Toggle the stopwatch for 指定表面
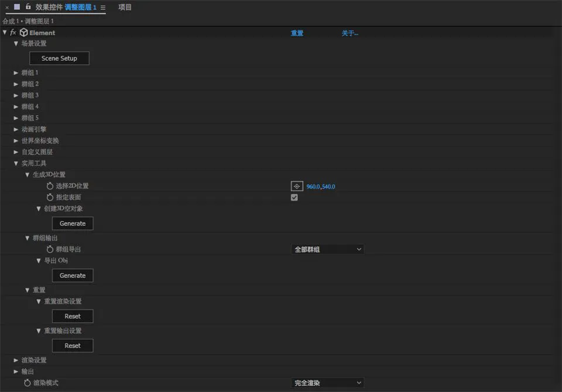 point(50,197)
